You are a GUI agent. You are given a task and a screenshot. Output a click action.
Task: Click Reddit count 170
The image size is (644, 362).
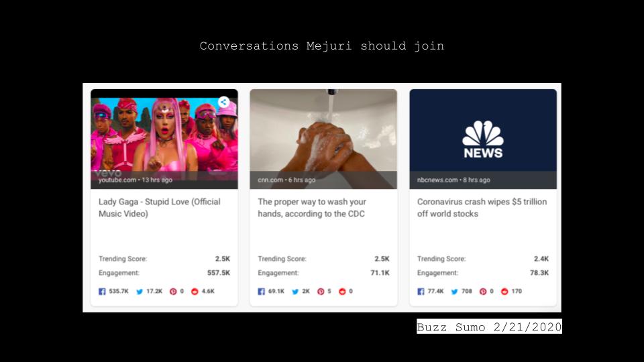point(517,291)
